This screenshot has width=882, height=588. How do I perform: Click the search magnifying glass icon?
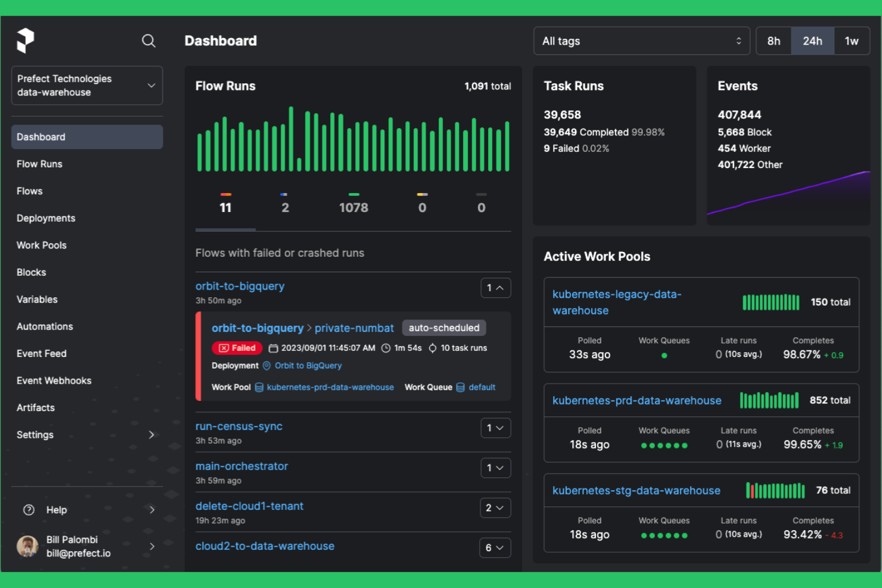148,41
